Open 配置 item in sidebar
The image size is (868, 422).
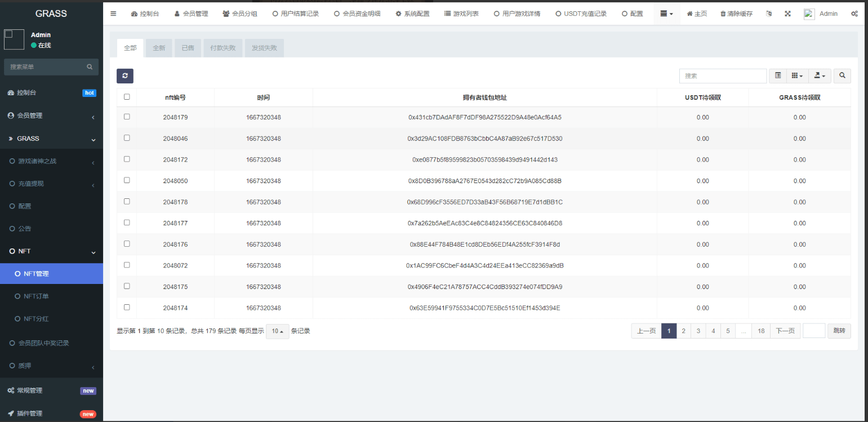(x=51, y=206)
